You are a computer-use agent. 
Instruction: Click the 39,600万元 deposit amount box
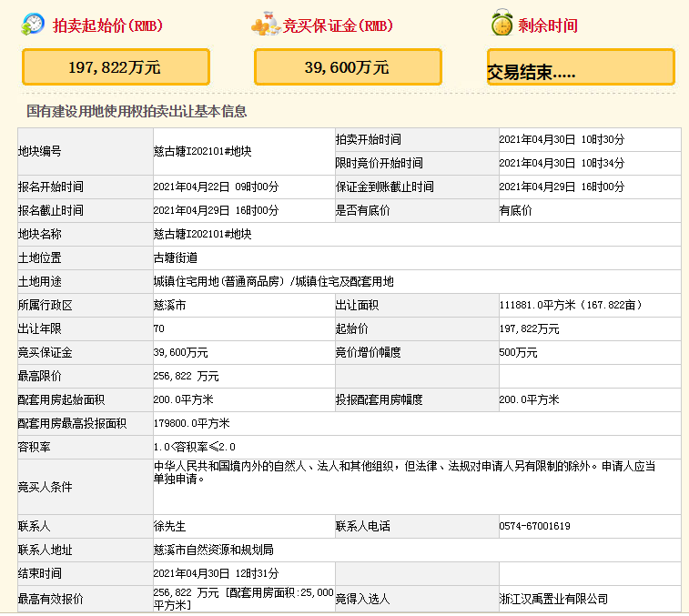click(348, 67)
